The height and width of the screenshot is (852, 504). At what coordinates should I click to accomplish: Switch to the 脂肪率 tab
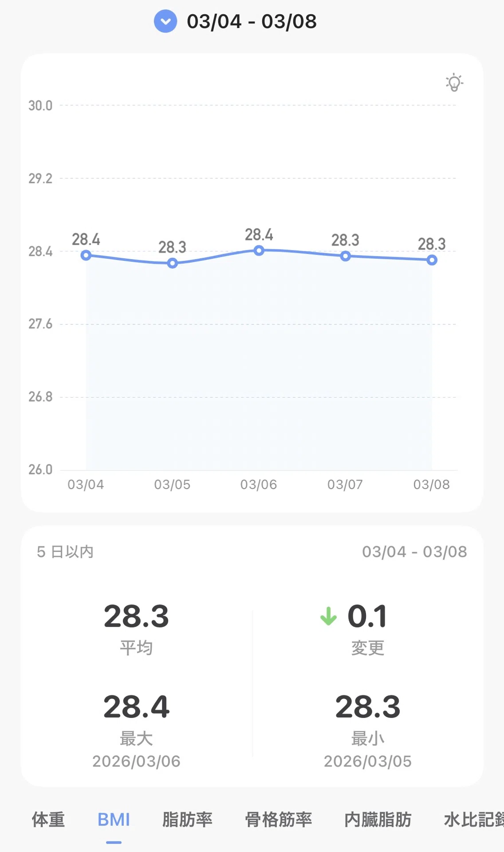click(x=187, y=820)
